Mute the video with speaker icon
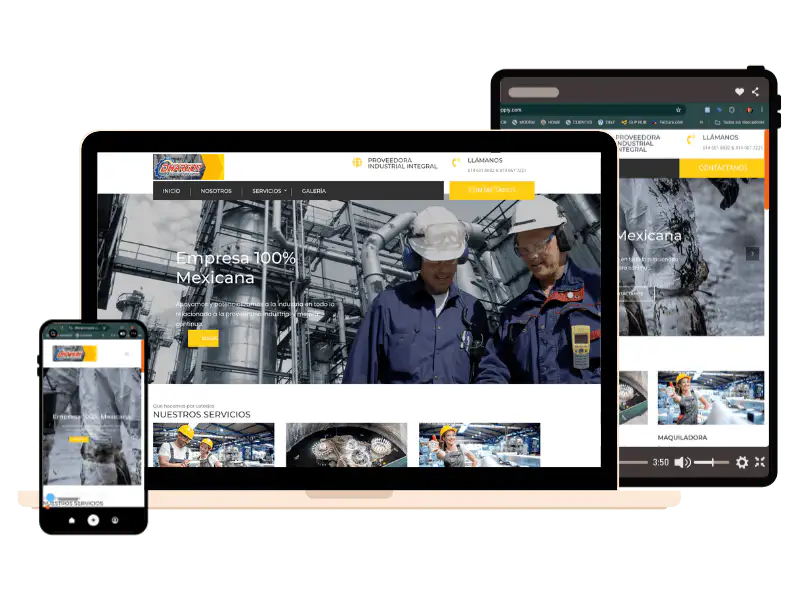 click(x=682, y=462)
